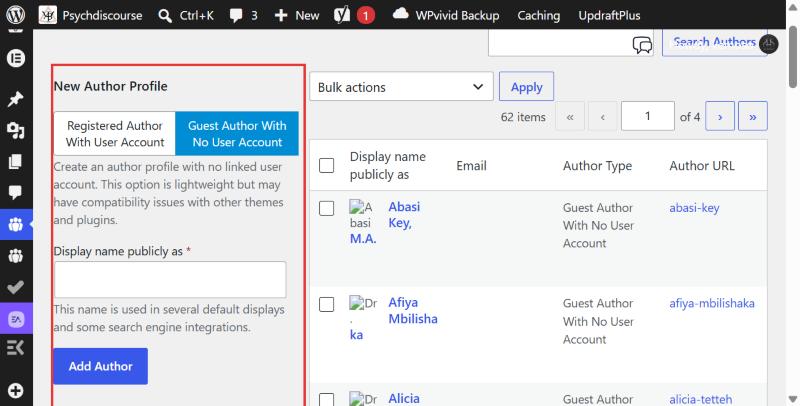
Task: Click the Add Author button
Action: 101,366
